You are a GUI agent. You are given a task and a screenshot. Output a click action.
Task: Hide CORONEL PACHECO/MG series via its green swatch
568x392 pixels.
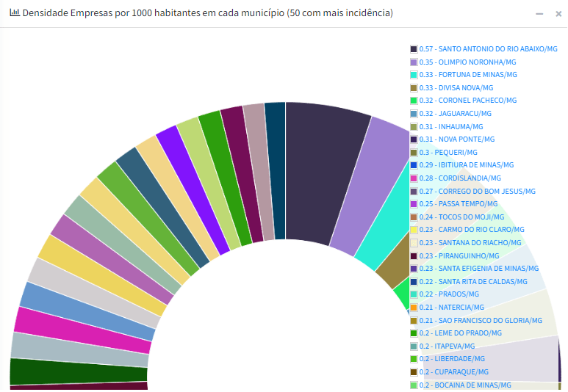tap(414, 101)
